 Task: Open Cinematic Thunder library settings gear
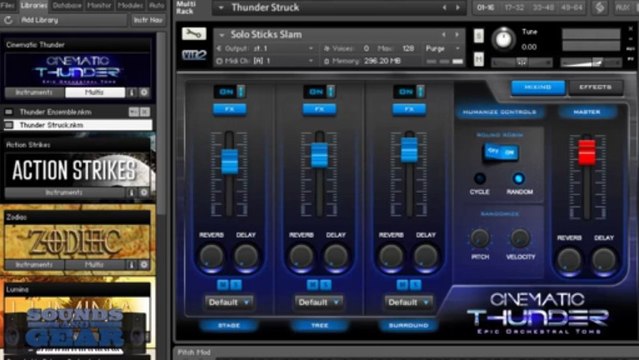[x=144, y=93]
